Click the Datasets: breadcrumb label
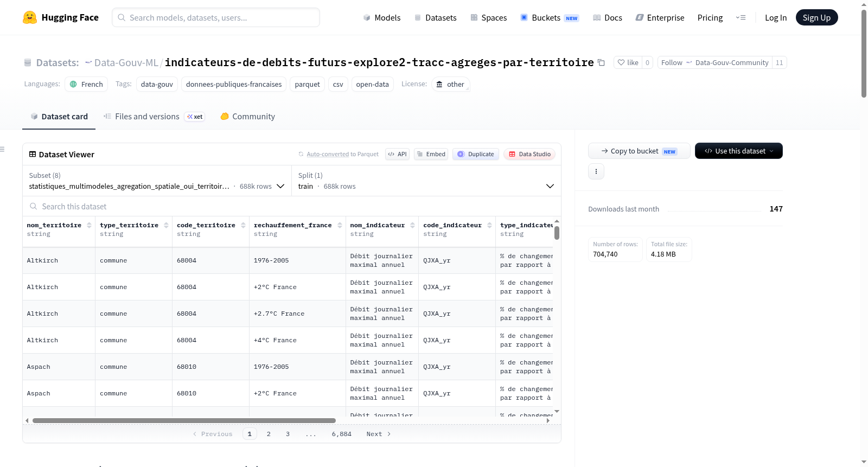This screenshot has height=467, width=868. (x=58, y=62)
